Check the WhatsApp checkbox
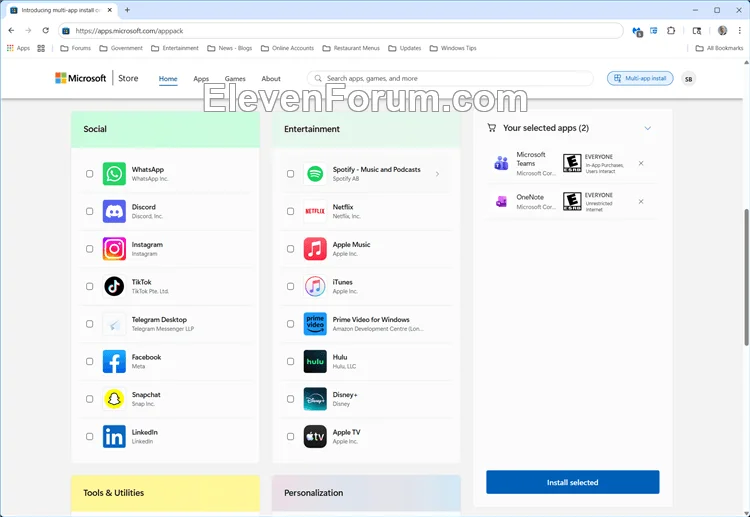Image resolution: width=750 pixels, height=517 pixels. click(x=89, y=174)
